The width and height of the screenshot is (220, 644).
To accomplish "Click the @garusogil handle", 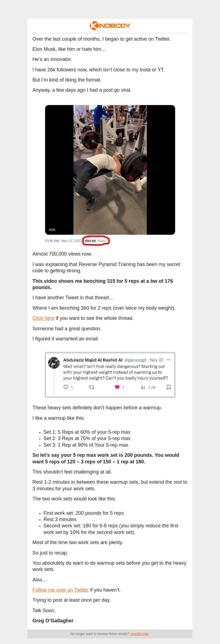I will coord(135,360).
